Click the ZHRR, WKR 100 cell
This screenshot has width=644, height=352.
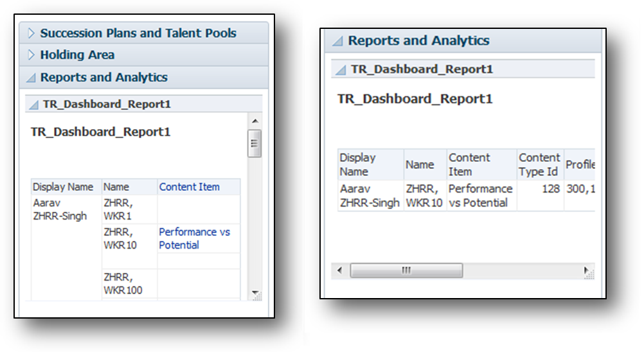(123, 283)
